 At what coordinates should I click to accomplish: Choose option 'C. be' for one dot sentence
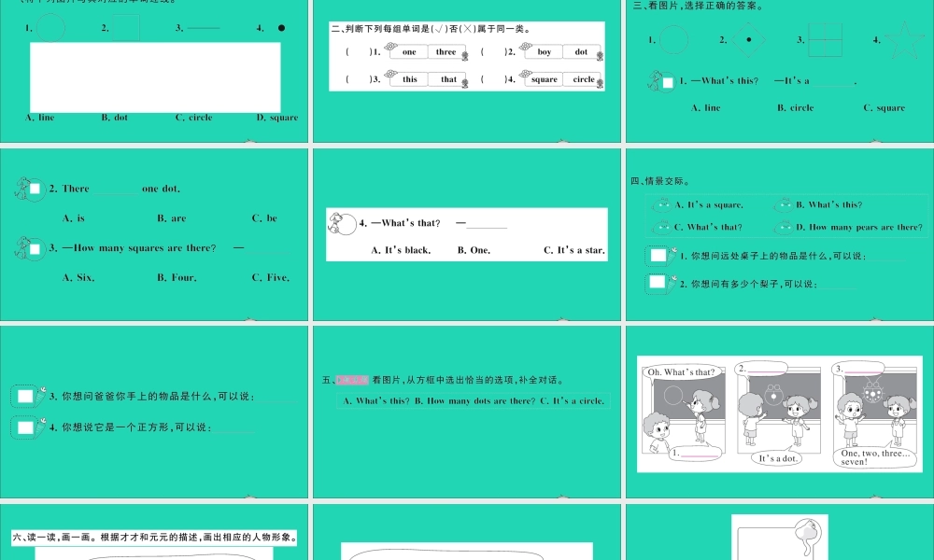tap(264, 218)
